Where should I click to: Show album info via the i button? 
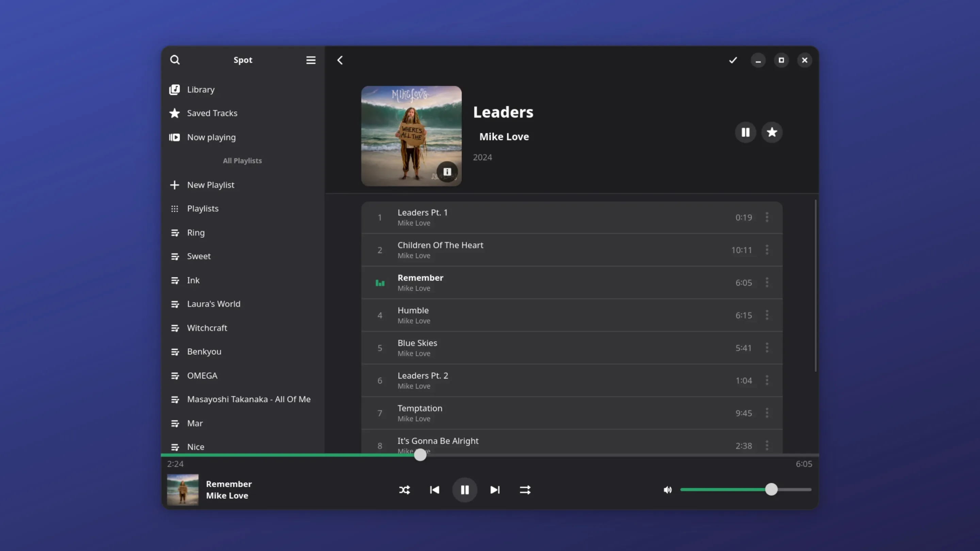[447, 171]
